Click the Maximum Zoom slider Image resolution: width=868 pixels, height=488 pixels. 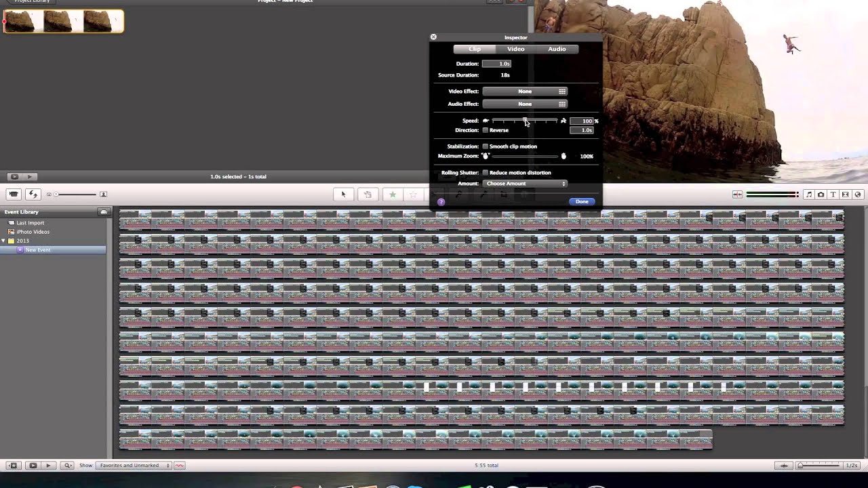coord(524,157)
